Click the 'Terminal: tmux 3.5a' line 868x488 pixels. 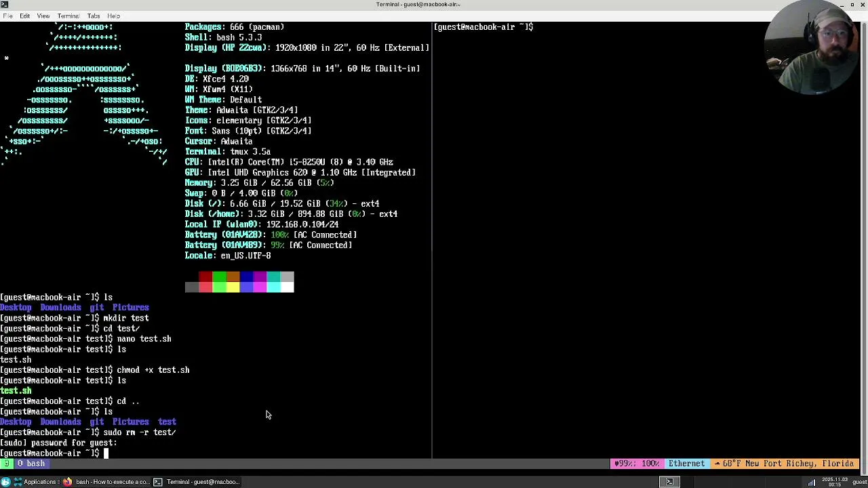(228, 152)
